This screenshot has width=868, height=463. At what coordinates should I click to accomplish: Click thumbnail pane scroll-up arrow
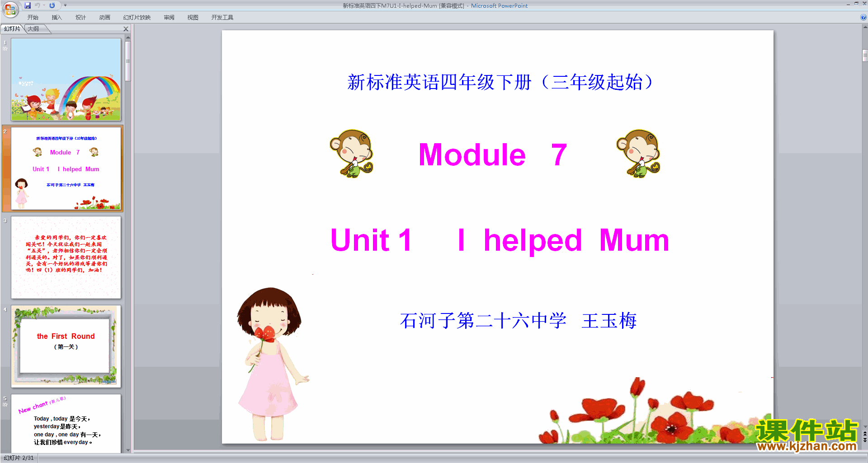(x=128, y=37)
